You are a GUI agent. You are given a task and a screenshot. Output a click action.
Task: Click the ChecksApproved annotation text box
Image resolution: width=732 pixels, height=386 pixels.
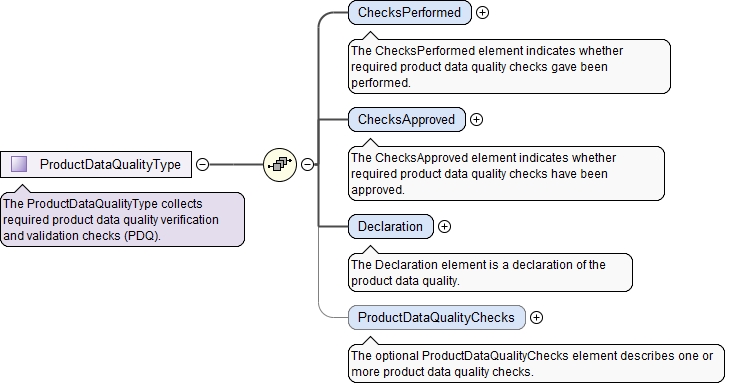pos(506,173)
